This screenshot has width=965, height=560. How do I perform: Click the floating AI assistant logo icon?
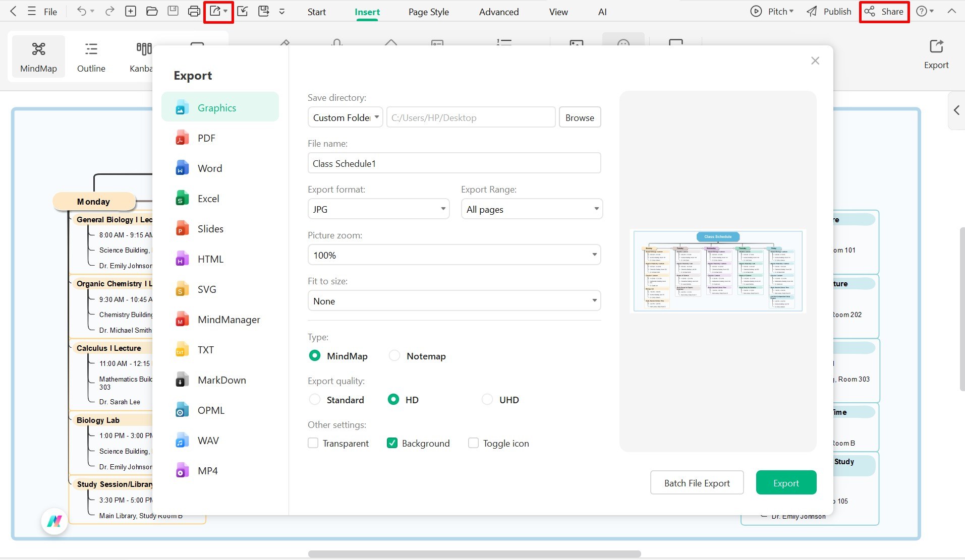click(54, 521)
